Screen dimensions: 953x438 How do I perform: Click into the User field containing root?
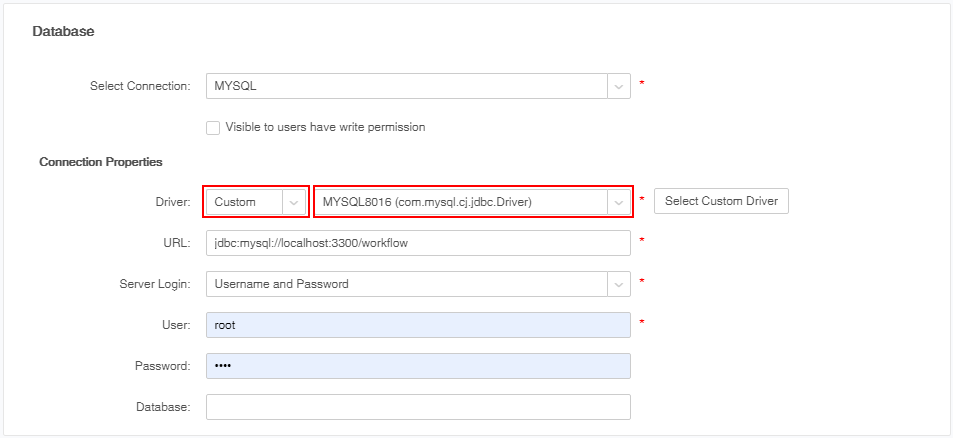418,325
